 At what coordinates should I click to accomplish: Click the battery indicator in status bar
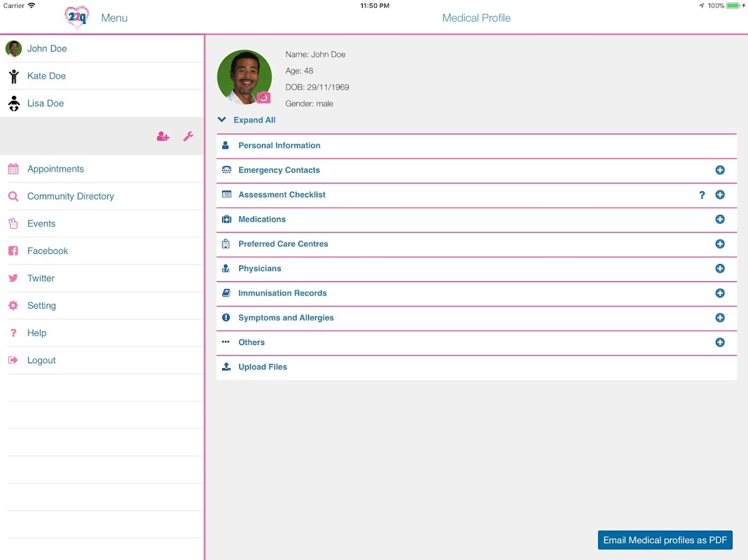pos(733,6)
